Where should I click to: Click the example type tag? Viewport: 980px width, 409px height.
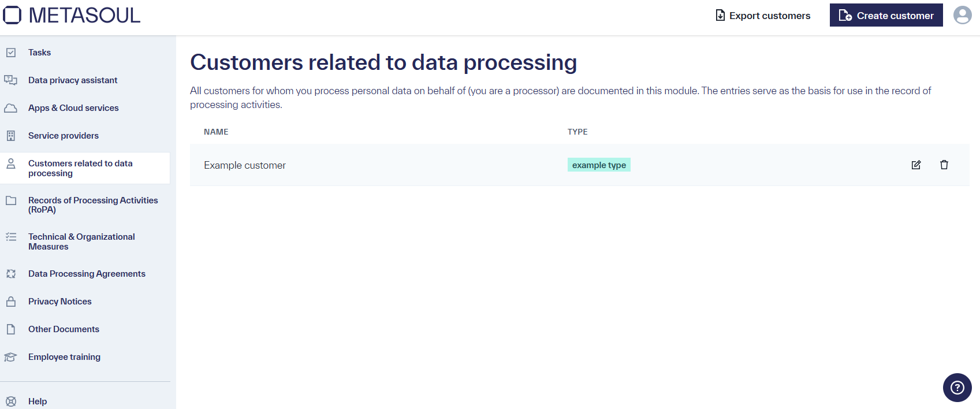click(x=599, y=165)
